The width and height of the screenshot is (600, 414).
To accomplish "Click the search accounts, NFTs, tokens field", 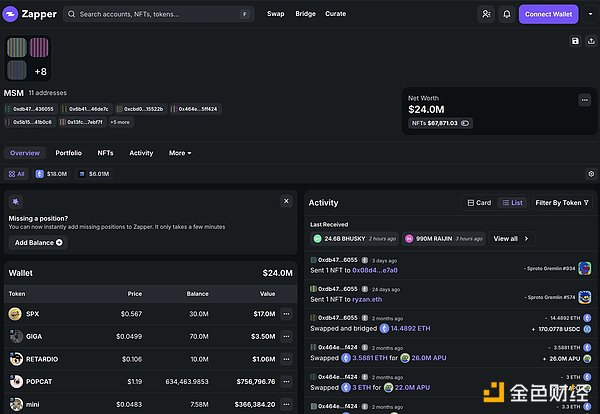I will click(x=158, y=14).
